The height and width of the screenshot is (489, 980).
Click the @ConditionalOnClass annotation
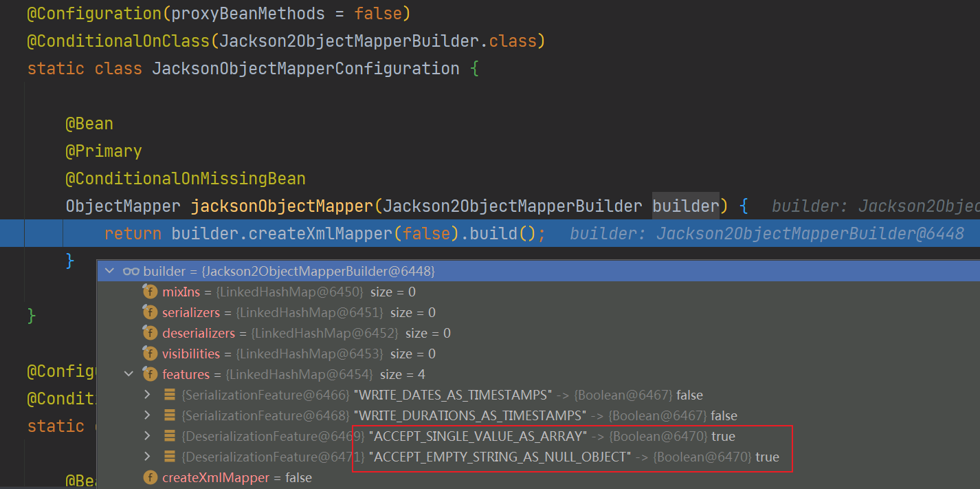point(118,41)
